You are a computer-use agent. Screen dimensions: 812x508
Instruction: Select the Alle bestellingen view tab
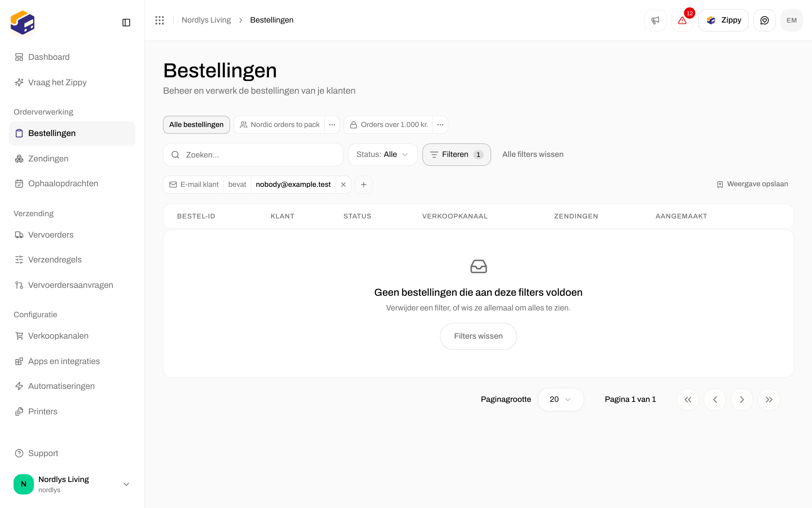pos(196,125)
